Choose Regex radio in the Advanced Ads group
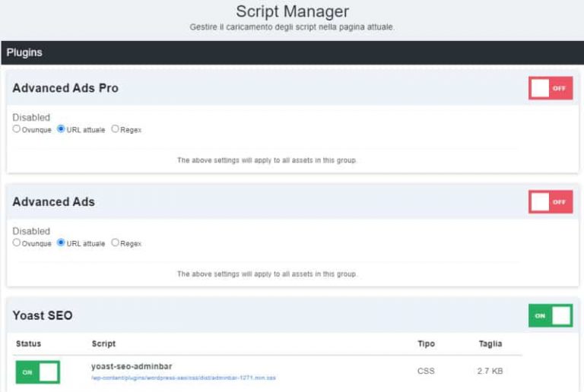Image resolution: width=584 pixels, height=392 pixels. 116,243
